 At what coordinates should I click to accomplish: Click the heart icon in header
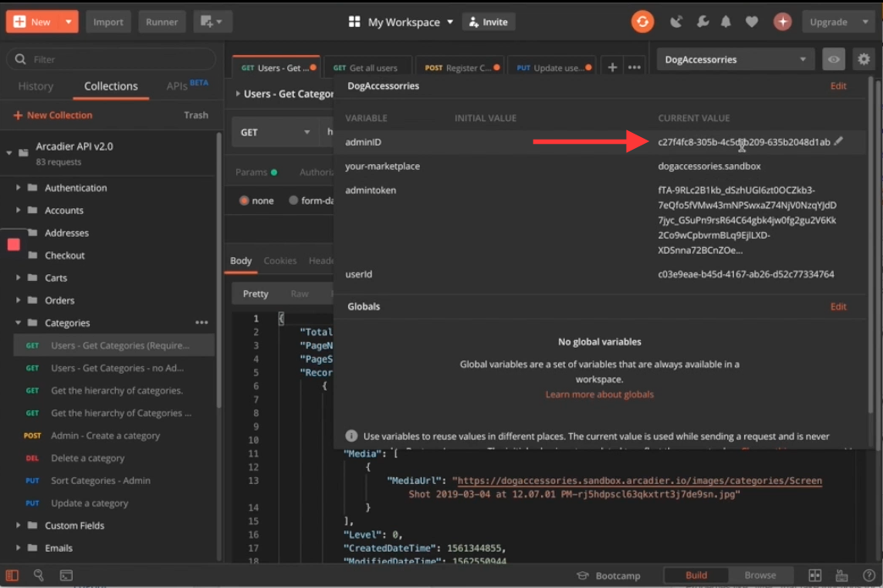(x=752, y=22)
